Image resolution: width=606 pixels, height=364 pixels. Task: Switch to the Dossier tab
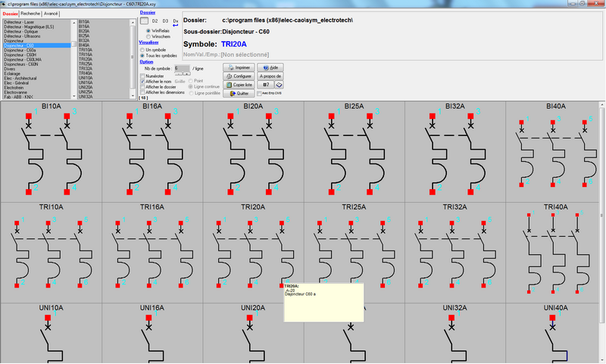[x=11, y=14]
